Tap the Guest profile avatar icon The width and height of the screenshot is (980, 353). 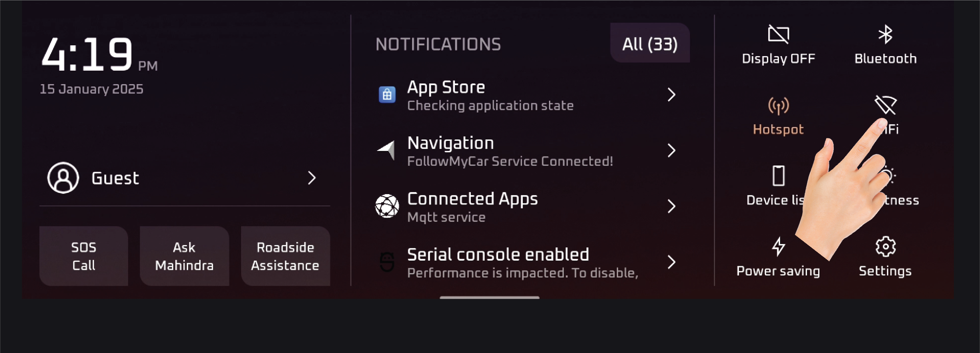(63, 178)
